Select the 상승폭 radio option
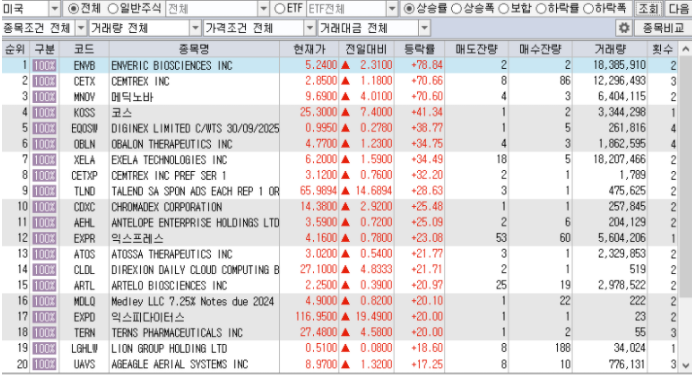The height and width of the screenshot is (375, 692). [456, 8]
